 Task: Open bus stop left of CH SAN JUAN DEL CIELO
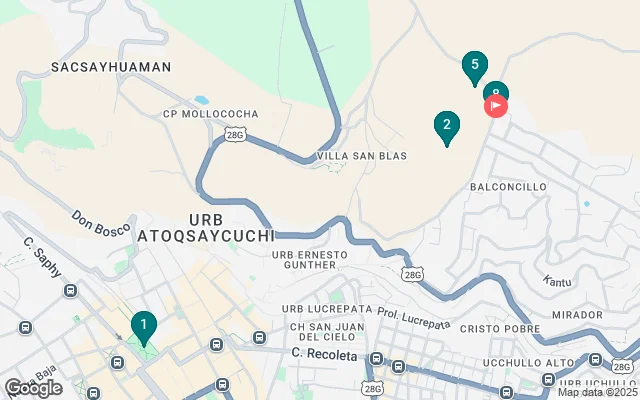click(x=259, y=338)
